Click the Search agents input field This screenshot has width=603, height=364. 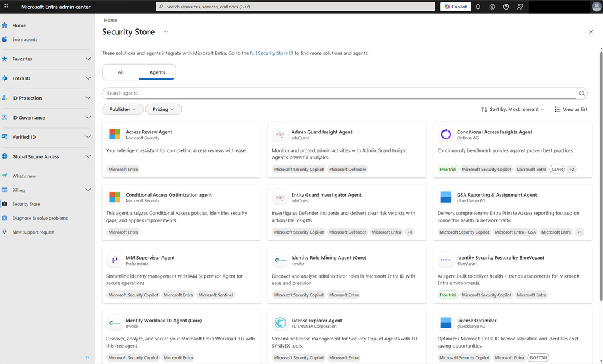tap(339, 93)
